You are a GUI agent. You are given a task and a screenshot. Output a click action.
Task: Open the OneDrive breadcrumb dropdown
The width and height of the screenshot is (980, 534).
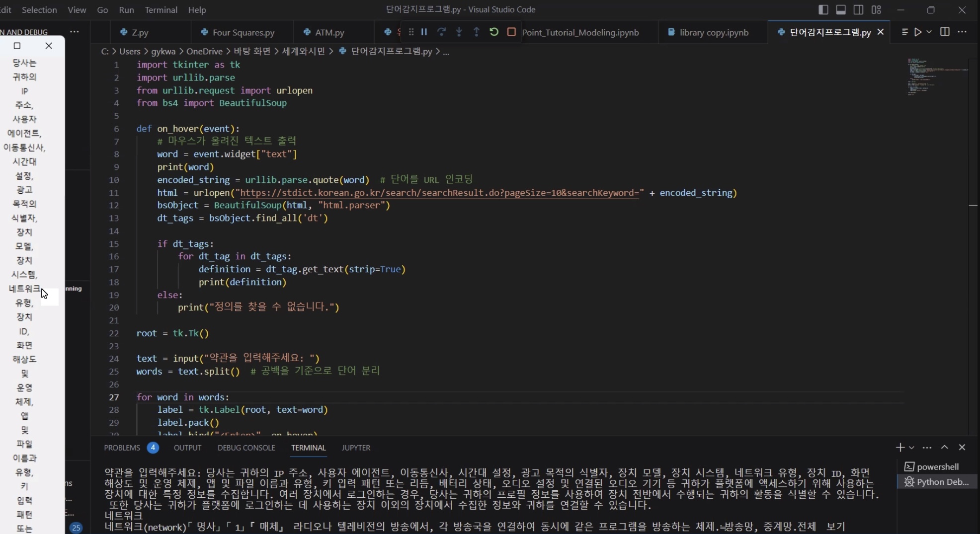(x=204, y=51)
